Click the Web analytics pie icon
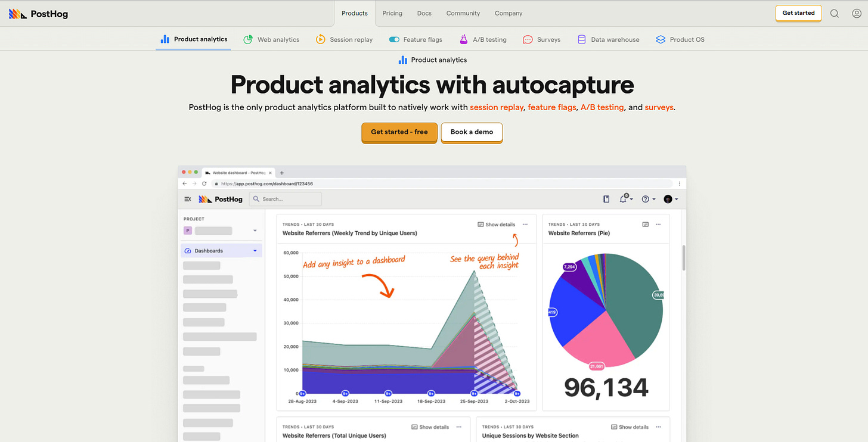 [248, 39]
